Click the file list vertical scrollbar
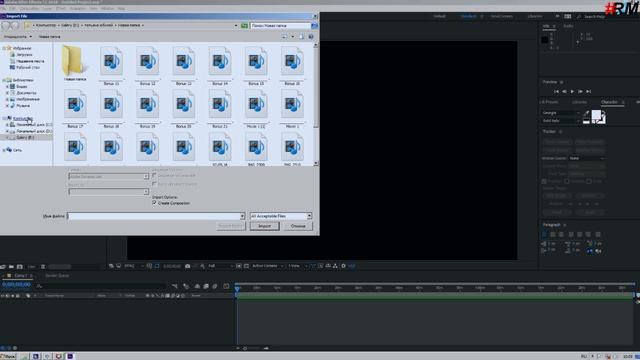The height and width of the screenshot is (360, 640). [316, 104]
